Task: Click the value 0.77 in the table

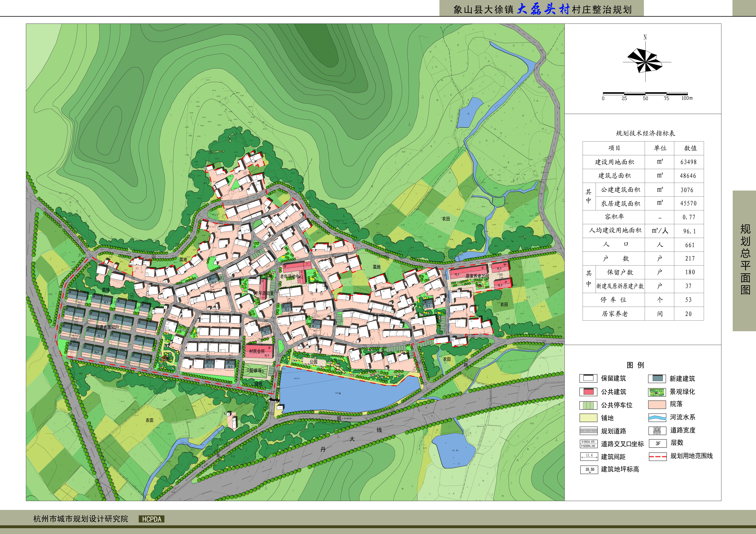Action: click(x=689, y=217)
